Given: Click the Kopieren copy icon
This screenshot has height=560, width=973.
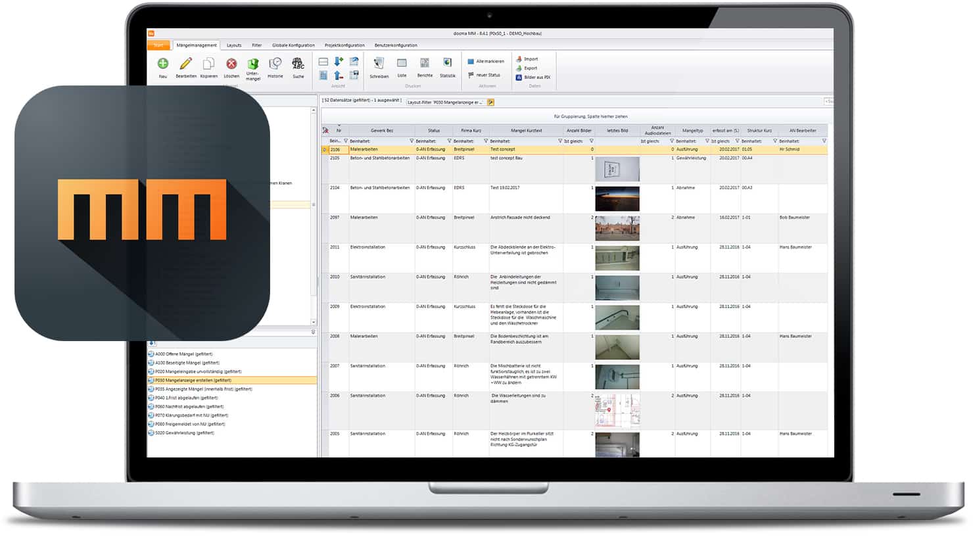Looking at the screenshot, I should [208, 64].
